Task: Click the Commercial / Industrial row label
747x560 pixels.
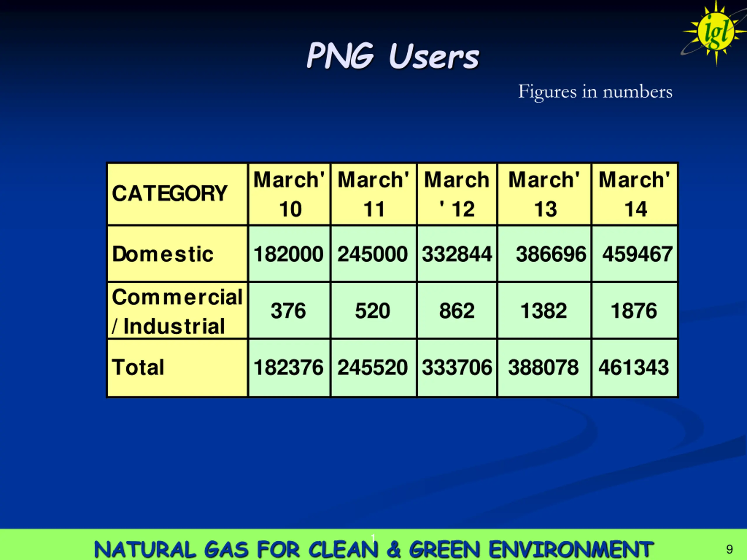Action: click(177, 311)
